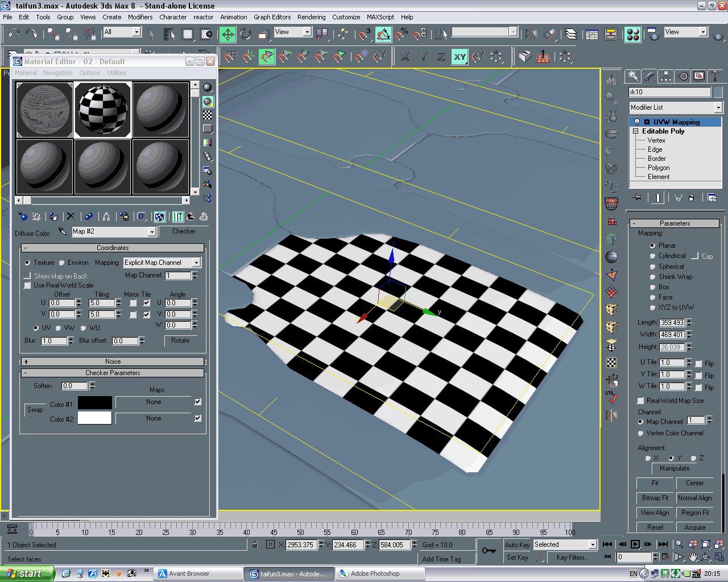Image resolution: width=728 pixels, height=582 pixels.
Task: Click the object color swatch beside rk10
Action: pos(718,92)
